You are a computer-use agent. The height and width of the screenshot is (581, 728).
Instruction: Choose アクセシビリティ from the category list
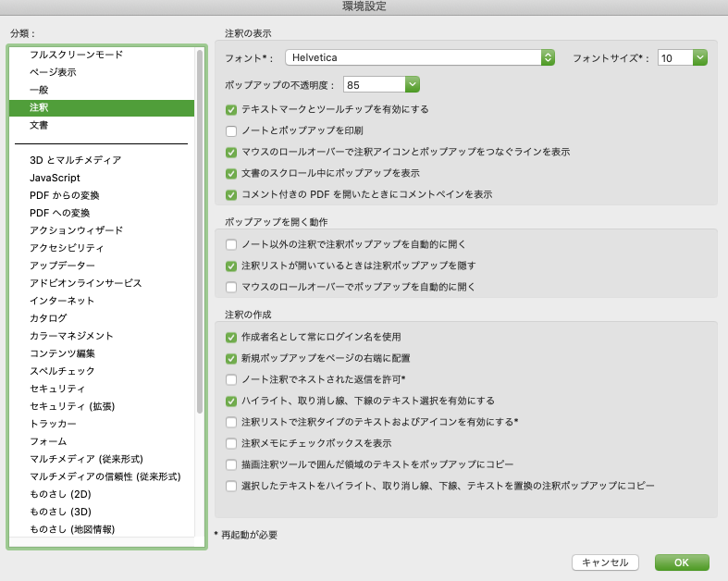tap(67, 248)
